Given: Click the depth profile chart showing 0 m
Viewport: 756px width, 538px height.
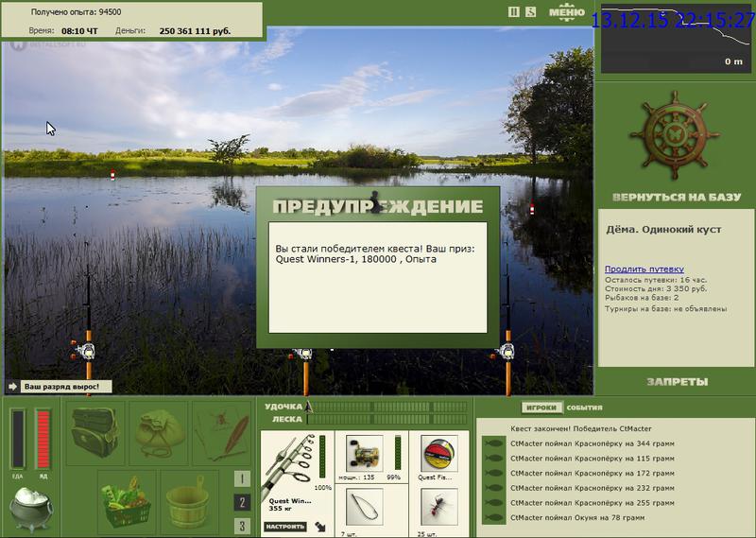Looking at the screenshot, I should (x=676, y=39).
